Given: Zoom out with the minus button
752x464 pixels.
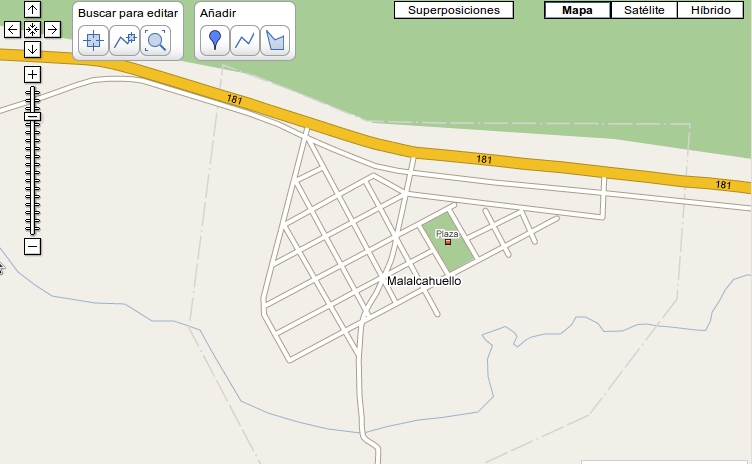Looking at the screenshot, I should [32, 247].
